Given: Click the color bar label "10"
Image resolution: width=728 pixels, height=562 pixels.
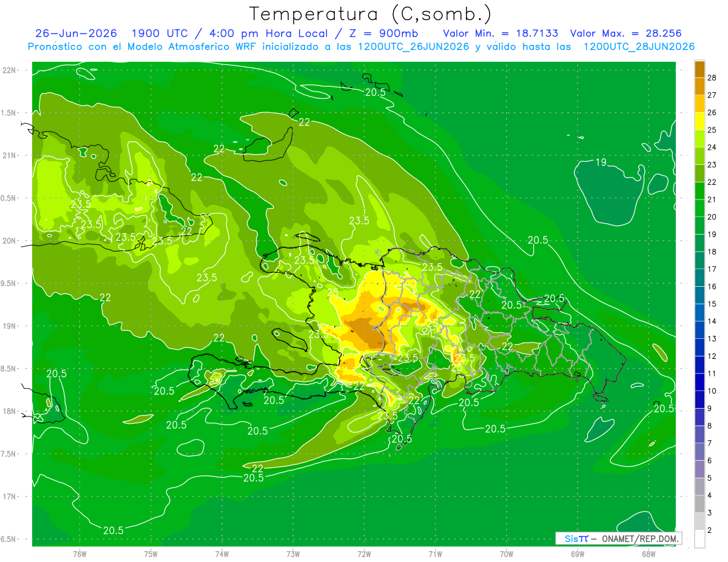Looking at the screenshot, I should (712, 391).
